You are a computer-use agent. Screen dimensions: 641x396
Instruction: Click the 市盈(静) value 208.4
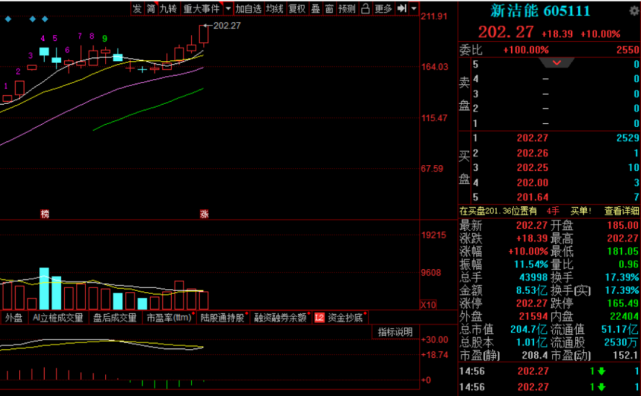tap(534, 355)
